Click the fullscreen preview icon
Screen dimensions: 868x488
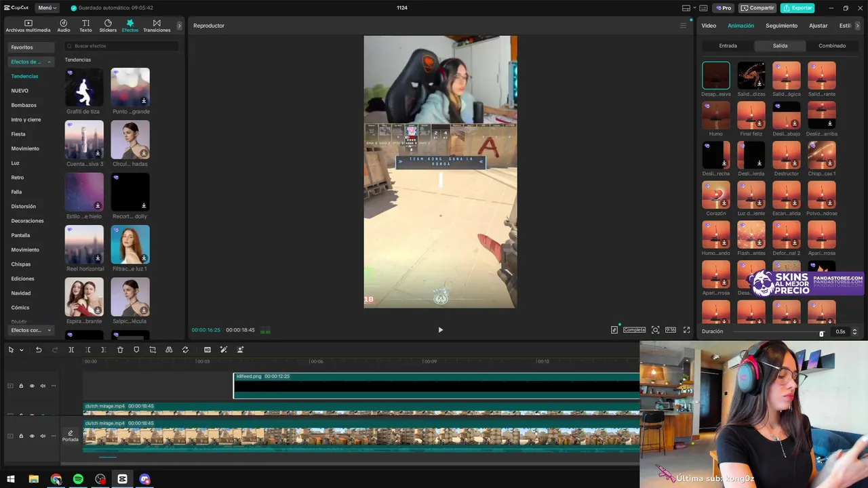pos(686,330)
